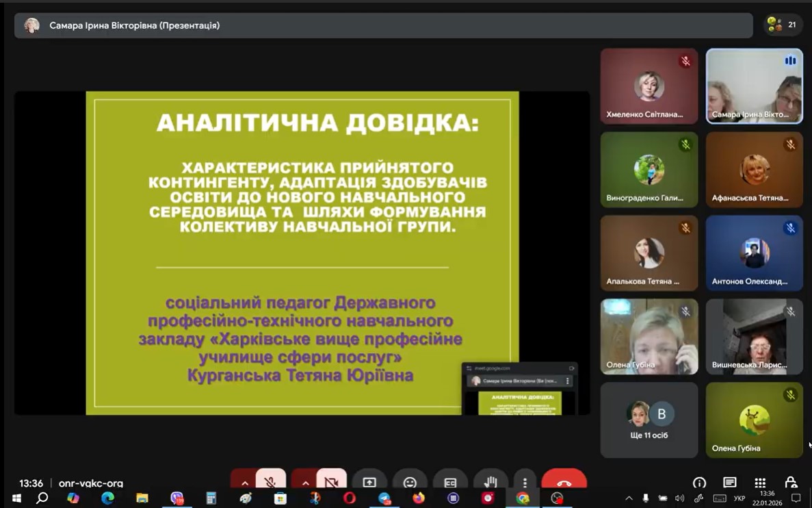Open the emoji reactions icon
Screen dimensions: 812x508
tap(410, 482)
